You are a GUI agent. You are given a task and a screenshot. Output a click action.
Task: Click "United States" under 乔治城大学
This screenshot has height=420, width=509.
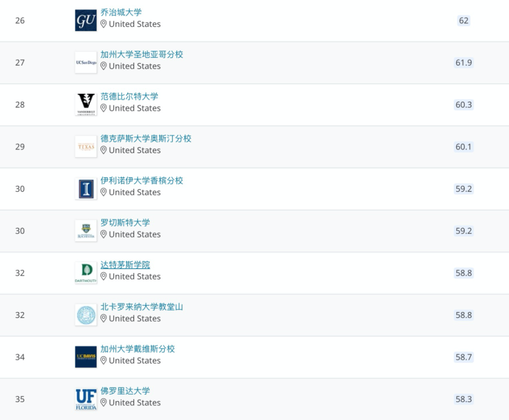135,24
